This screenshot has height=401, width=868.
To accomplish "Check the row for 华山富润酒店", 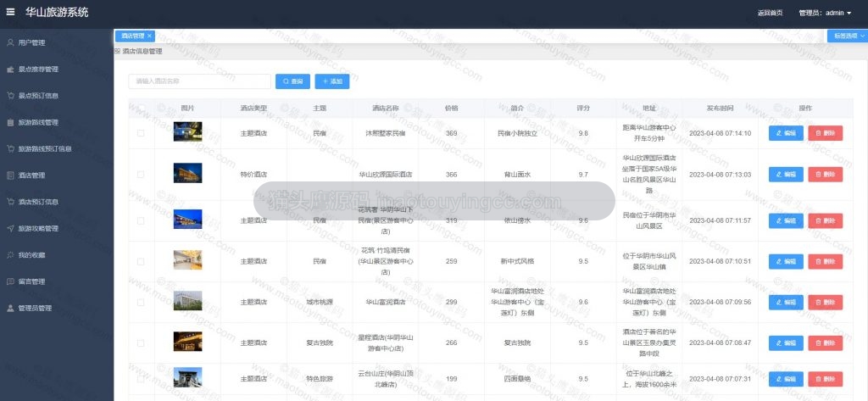I will [141, 303].
